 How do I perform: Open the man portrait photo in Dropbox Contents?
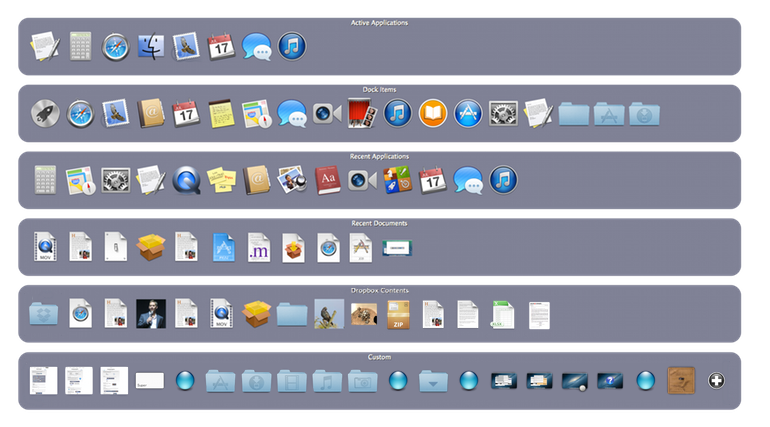(x=150, y=314)
